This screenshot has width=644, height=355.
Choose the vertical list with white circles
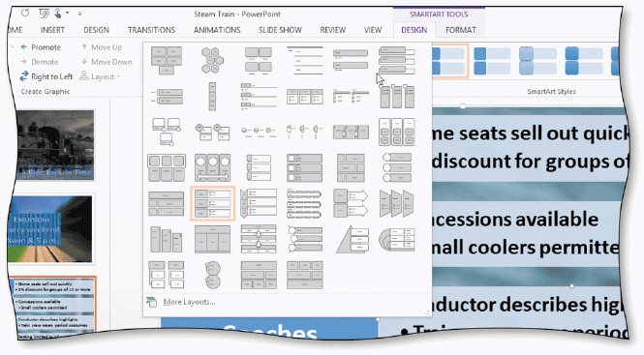396,167
